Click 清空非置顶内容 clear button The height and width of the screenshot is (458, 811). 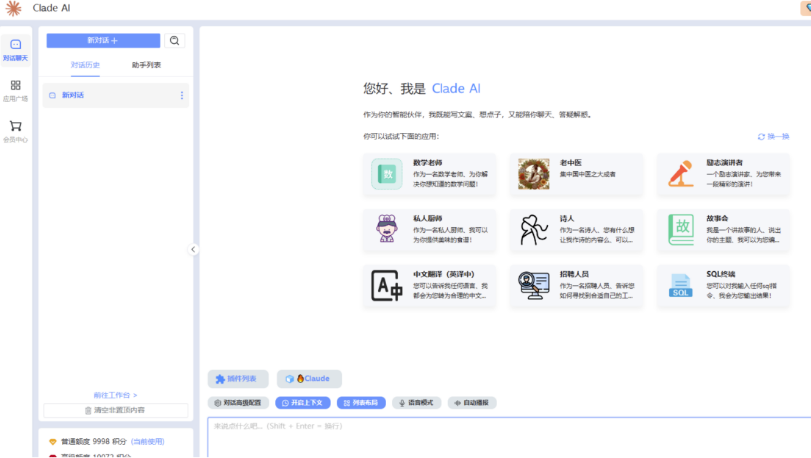coord(115,410)
